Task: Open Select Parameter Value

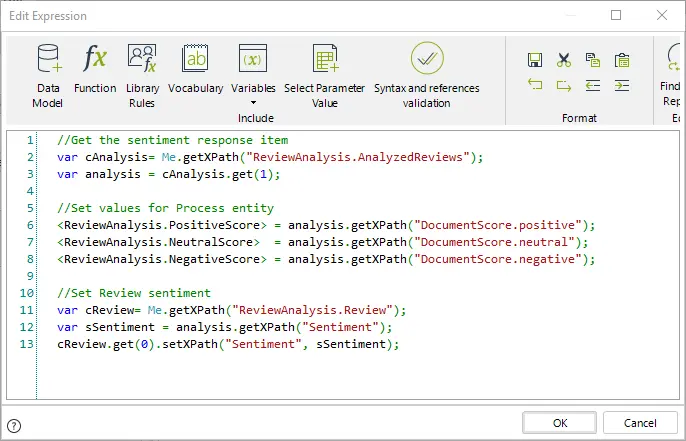Action: point(325,76)
